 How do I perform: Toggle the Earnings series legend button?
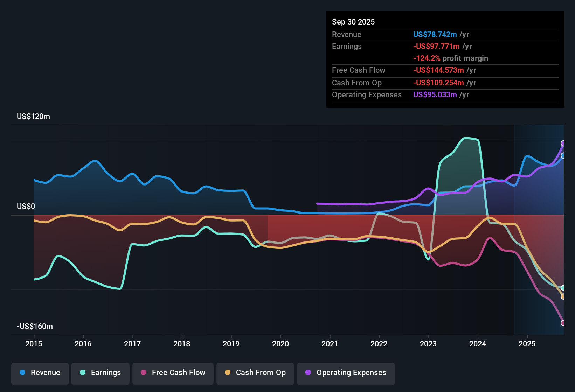click(101, 373)
